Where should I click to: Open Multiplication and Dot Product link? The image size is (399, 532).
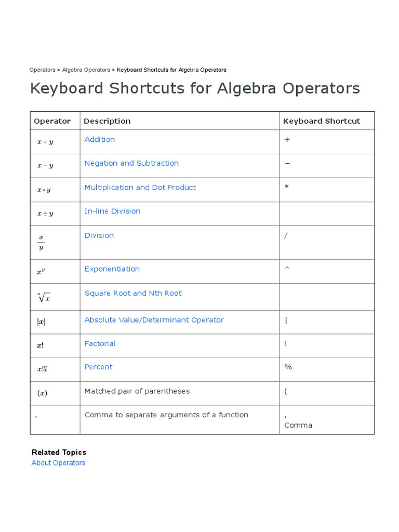[x=140, y=188]
